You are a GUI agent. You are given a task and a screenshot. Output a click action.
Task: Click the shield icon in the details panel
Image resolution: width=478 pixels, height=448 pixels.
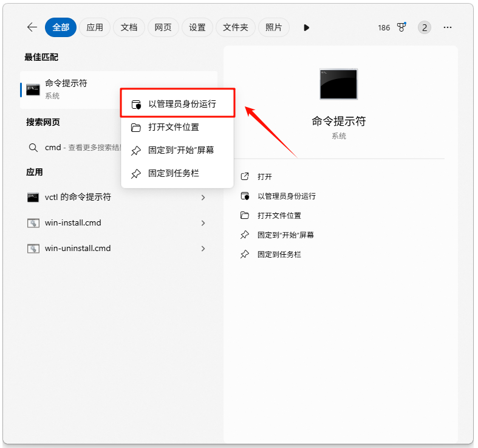(245, 196)
